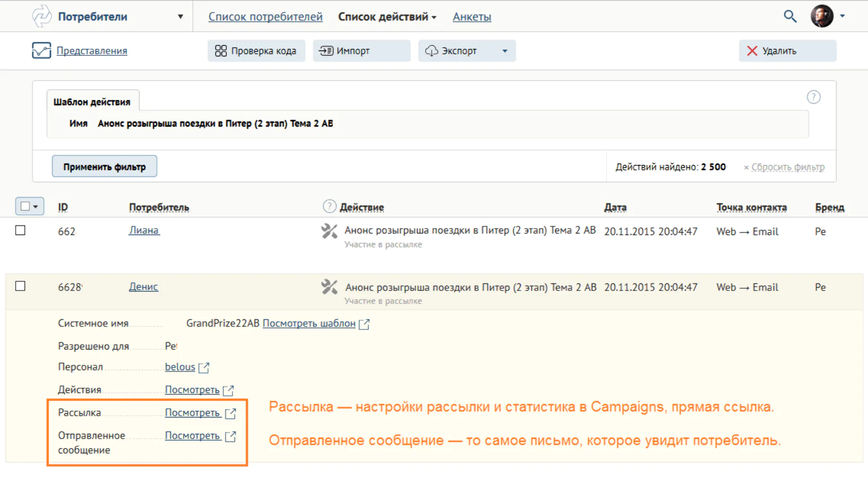868x481 pixels.
Task: Sort by the Дата column header
Action: click(615, 207)
